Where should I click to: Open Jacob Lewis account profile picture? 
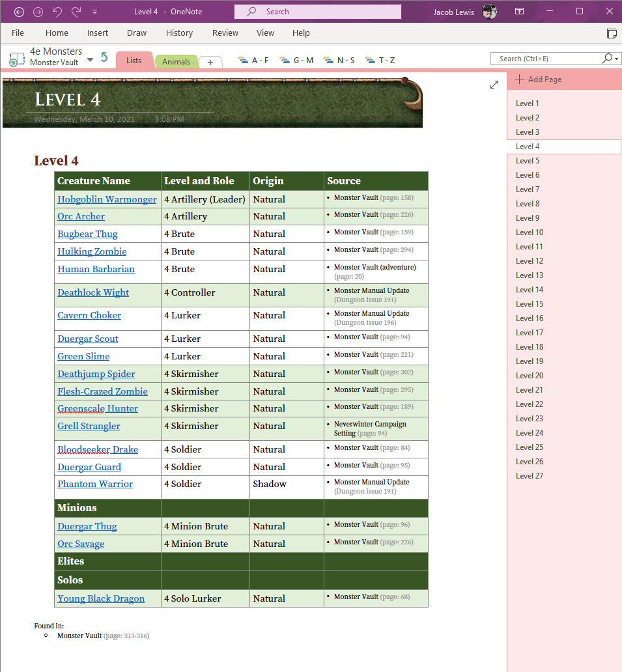tap(489, 12)
